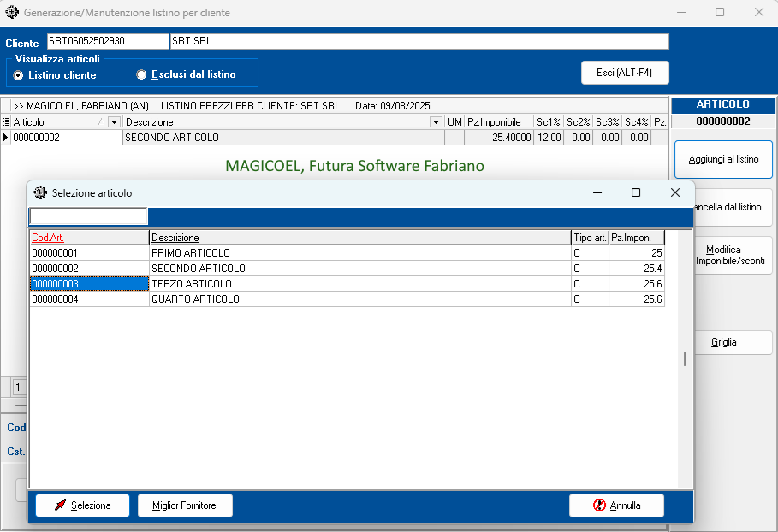
Task: Click price cell 25.4 in article list
Action: pyautogui.click(x=637, y=269)
